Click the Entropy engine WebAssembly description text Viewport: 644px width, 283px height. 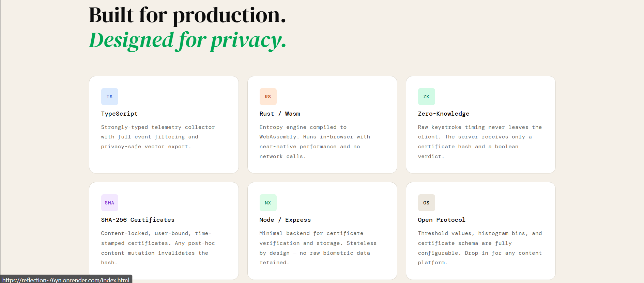(315, 142)
